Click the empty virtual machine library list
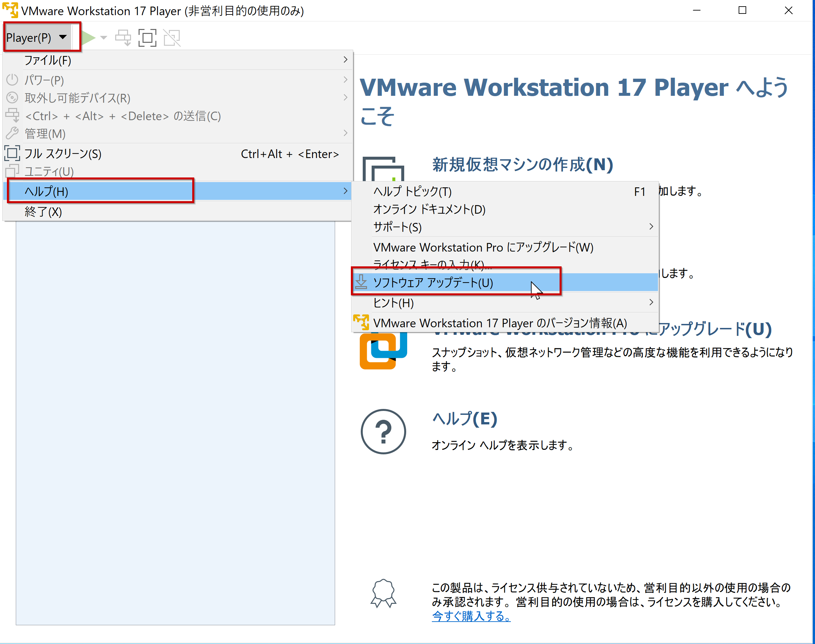Image resolution: width=815 pixels, height=644 pixels. click(x=175, y=422)
